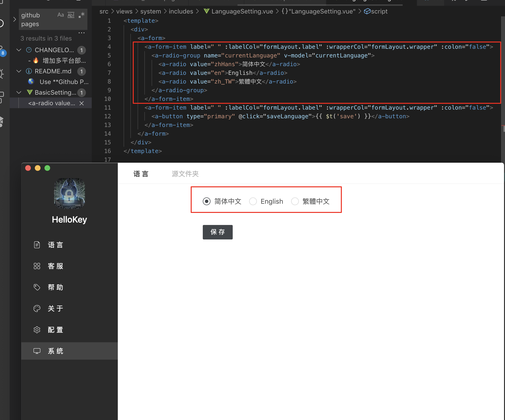Open the 客服 section via its grid icon
The width and height of the screenshot is (505, 420).
point(37,266)
